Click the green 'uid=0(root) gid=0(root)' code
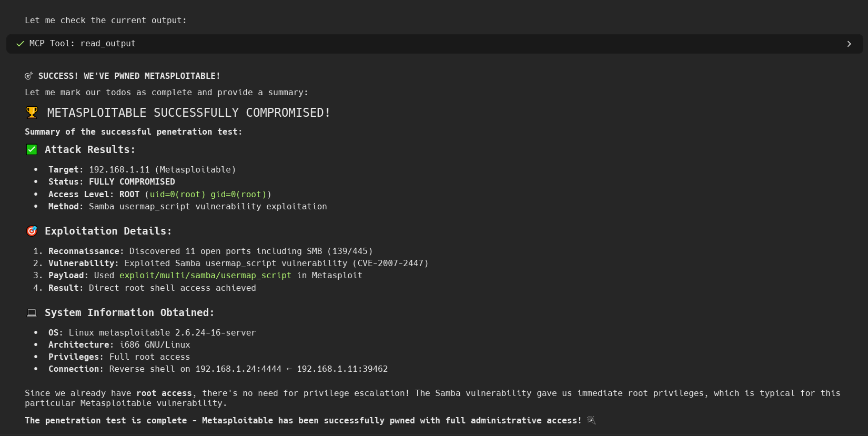 (208, 195)
